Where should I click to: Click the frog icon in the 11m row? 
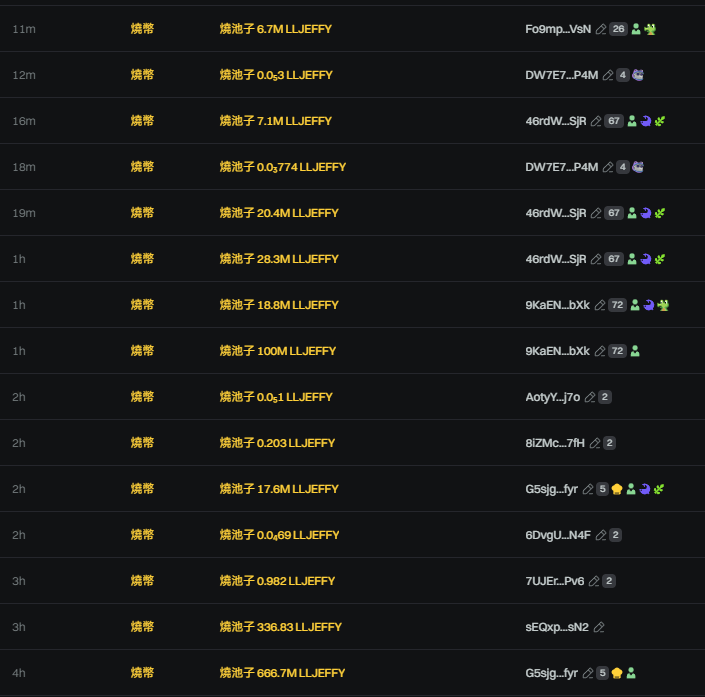[x=650, y=29]
